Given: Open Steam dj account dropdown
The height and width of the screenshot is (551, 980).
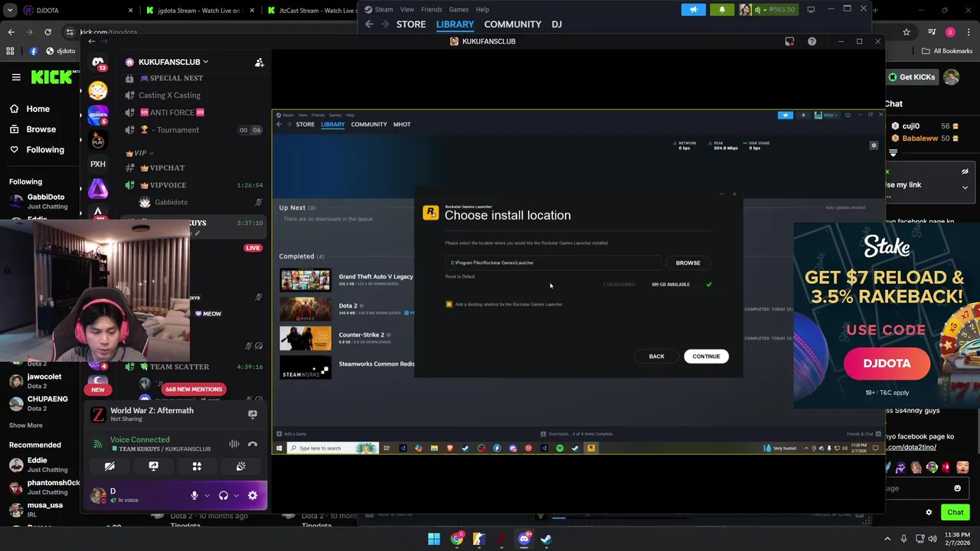Looking at the screenshot, I should (x=768, y=9).
